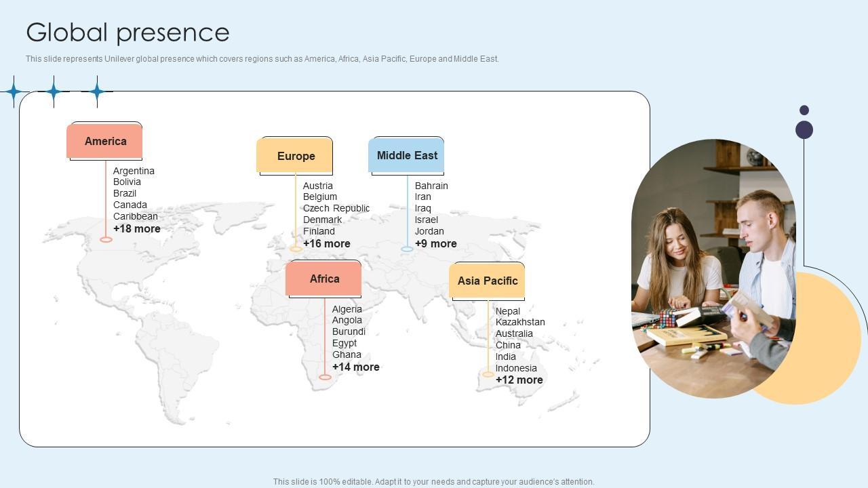
Task: Select the Middle East label box
Action: coord(407,155)
